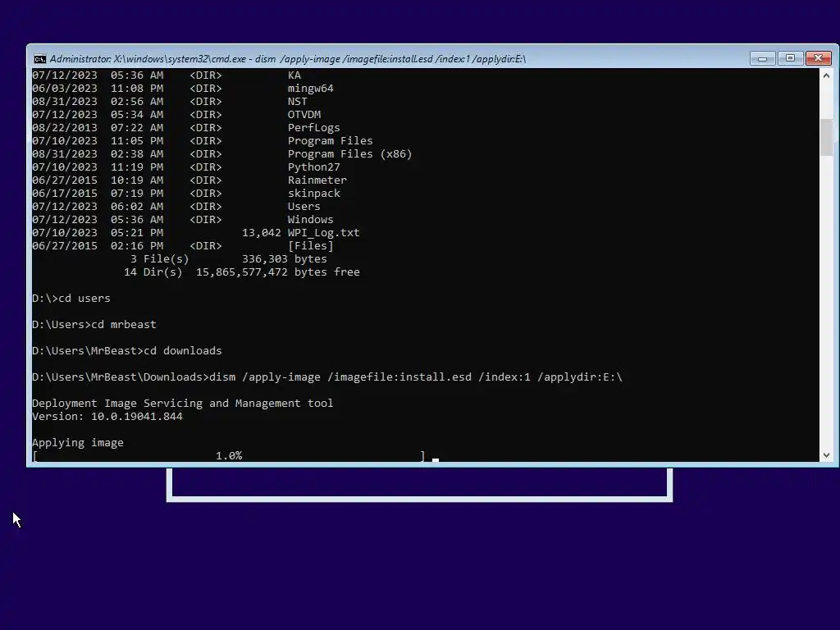Click the '3 File(s)' summary text

click(x=160, y=258)
